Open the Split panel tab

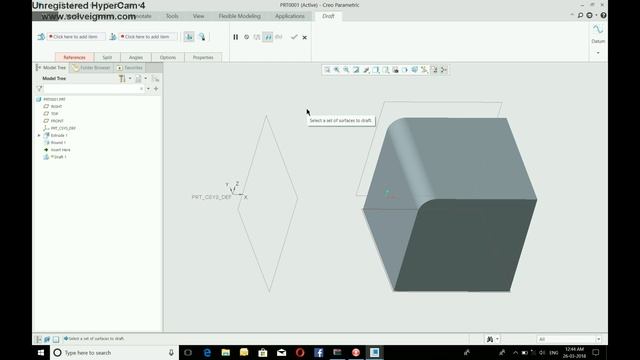107,58
